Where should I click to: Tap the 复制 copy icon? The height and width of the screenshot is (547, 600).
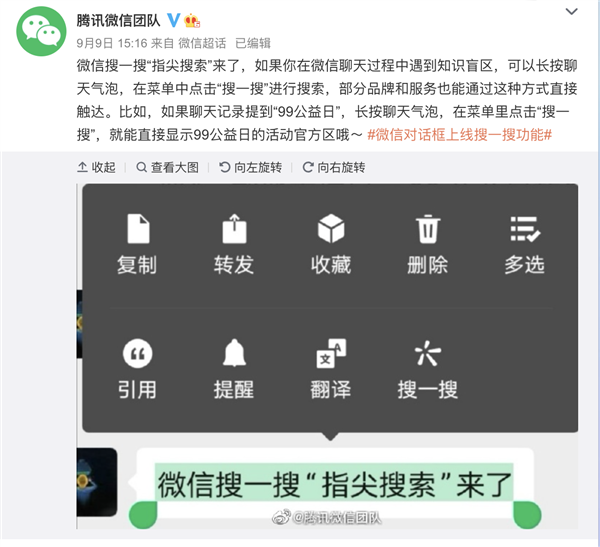tap(138, 229)
